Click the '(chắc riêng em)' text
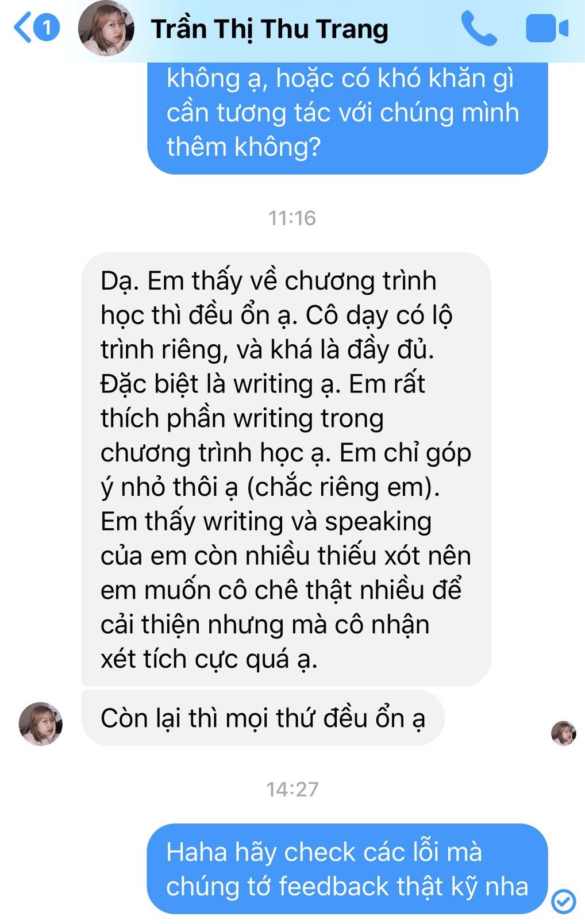Image resolution: width=585 pixels, height=924 pixels. coord(343,487)
